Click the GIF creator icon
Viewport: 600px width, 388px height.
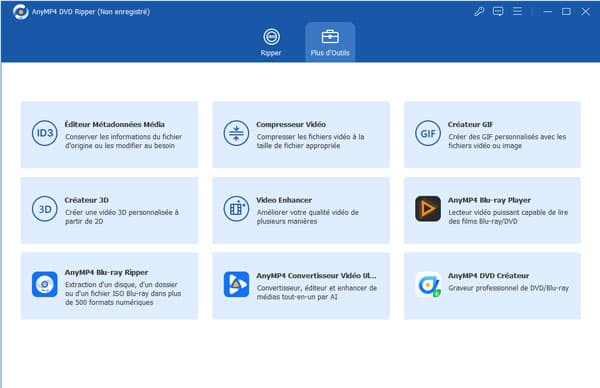pos(428,133)
